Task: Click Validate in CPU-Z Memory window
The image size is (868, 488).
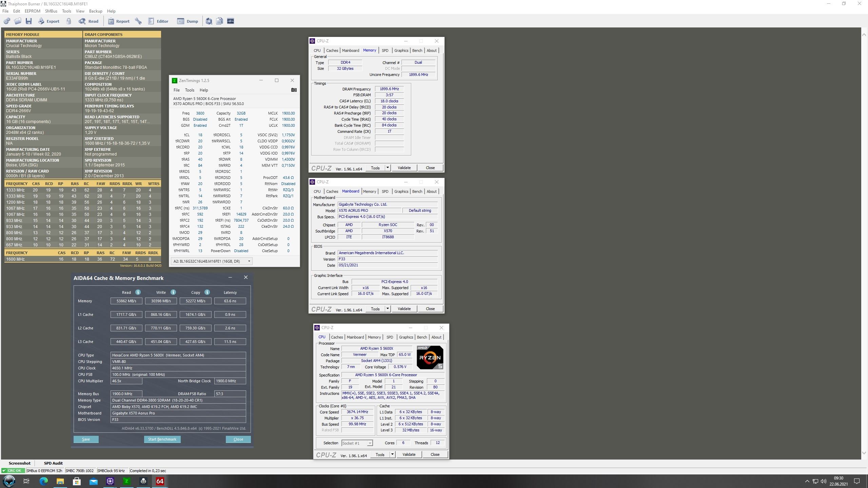Action: pos(404,168)
